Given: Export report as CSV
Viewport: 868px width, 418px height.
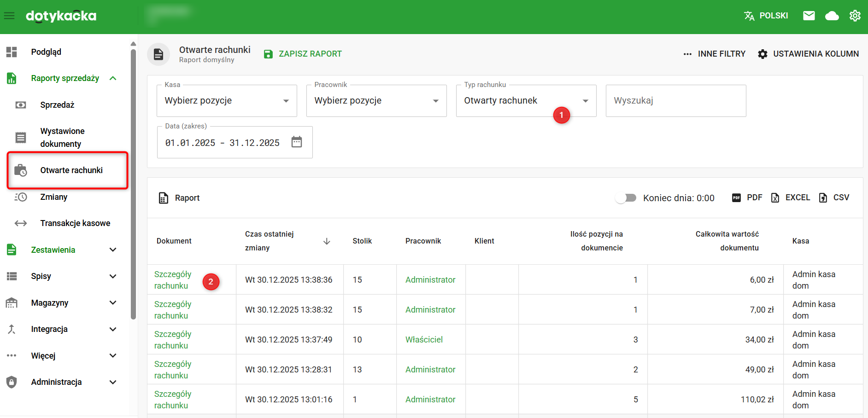Looking at the screenshot, I should tap(834, 197).
